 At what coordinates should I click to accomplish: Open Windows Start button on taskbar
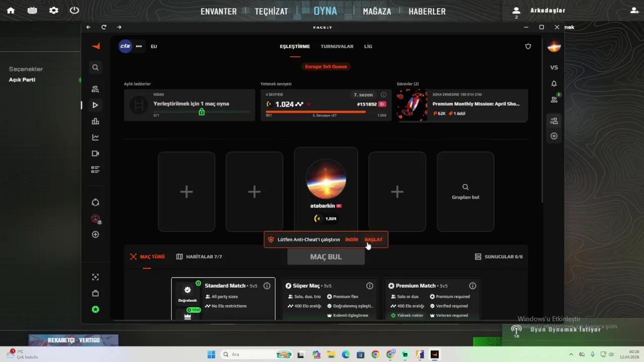pos(211,354)
